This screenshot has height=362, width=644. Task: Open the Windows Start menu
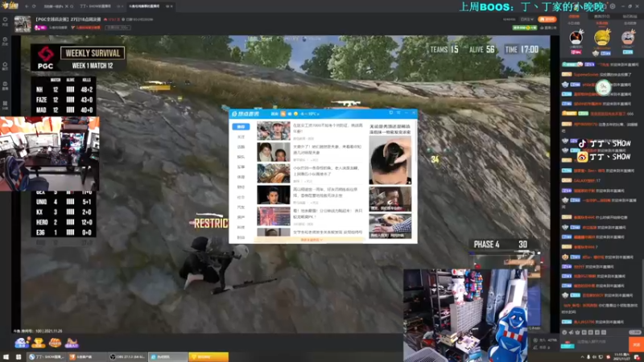(x=6, y=357)
